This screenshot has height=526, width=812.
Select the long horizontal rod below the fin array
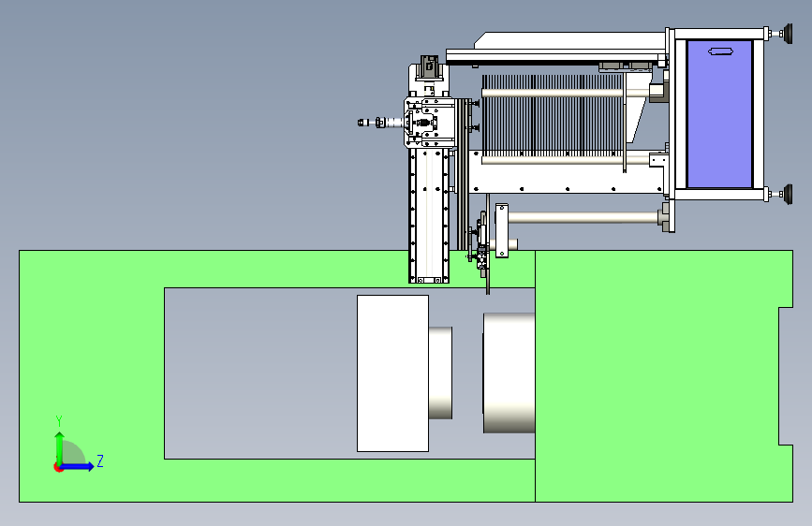584,217
